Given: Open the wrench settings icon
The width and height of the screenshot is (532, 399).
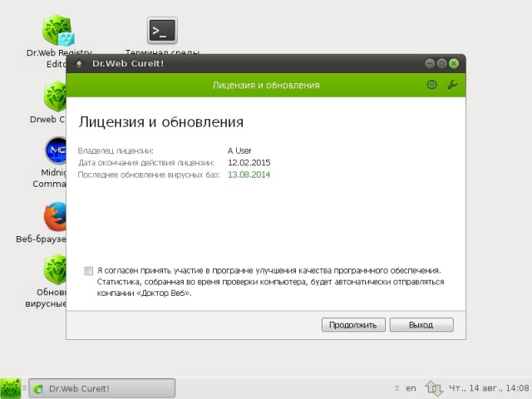Looking at the screenshot, I should point(452,85).
